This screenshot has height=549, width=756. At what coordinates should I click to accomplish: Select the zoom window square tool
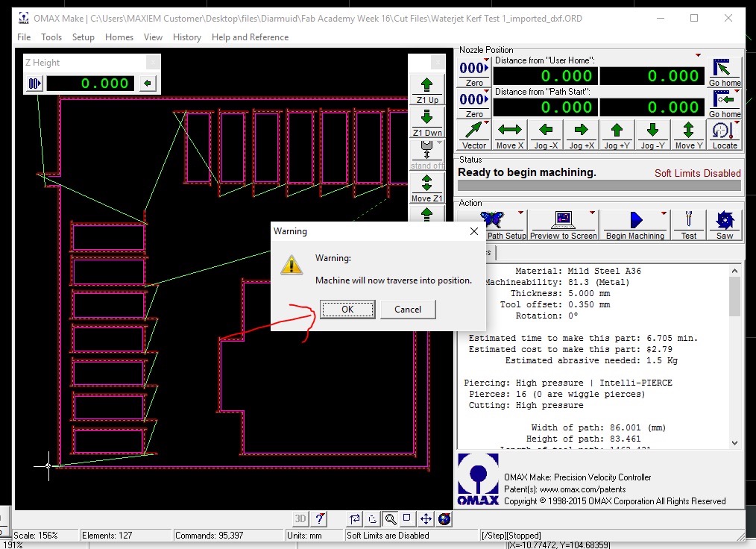click(407, 518)
